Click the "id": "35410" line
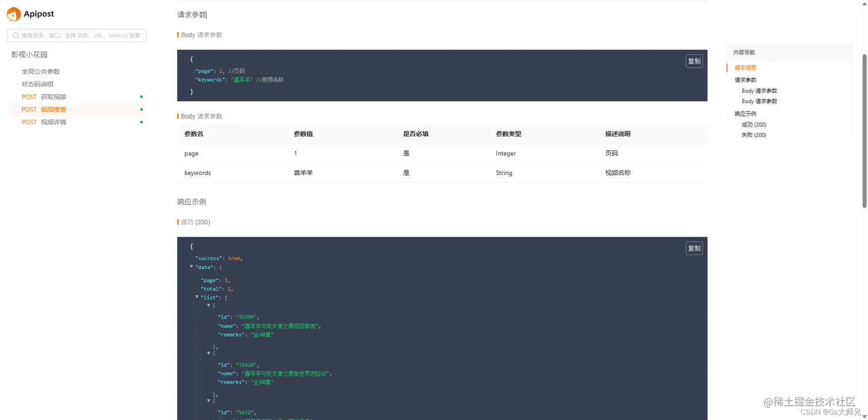 (239, 364)
